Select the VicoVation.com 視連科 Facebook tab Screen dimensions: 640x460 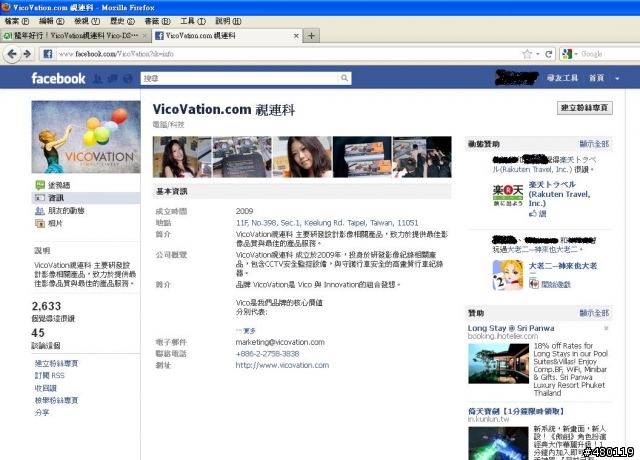tap(227, 36)
